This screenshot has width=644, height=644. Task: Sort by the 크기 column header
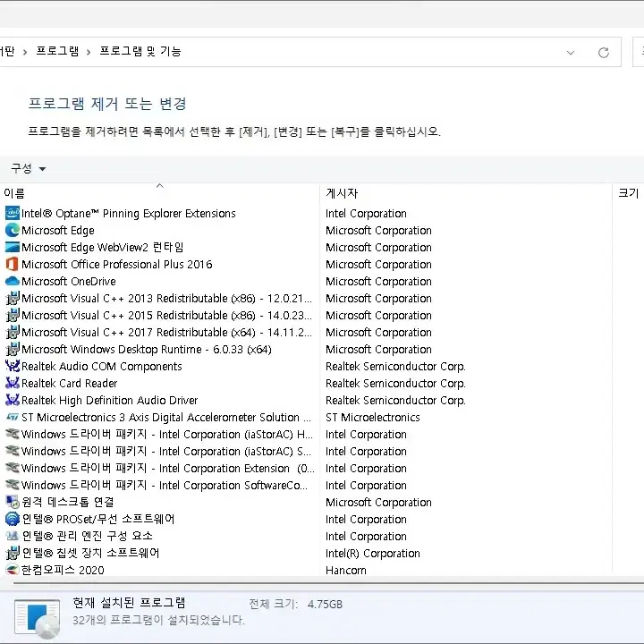tap(629, 193)
